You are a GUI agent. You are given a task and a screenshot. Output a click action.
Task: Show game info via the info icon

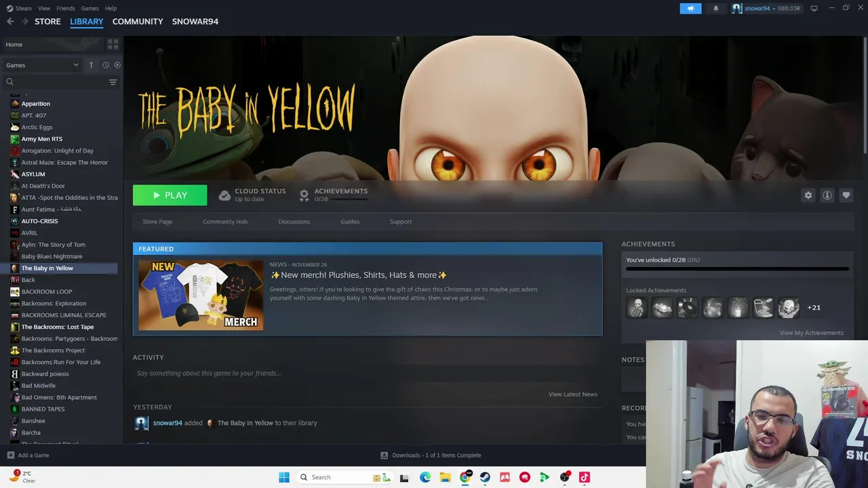pos(827,195)
